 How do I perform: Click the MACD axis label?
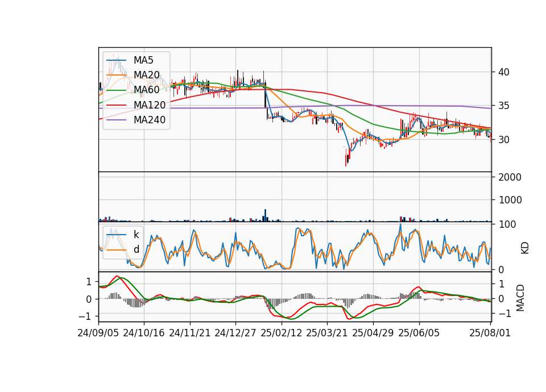(x=520, y=298)
